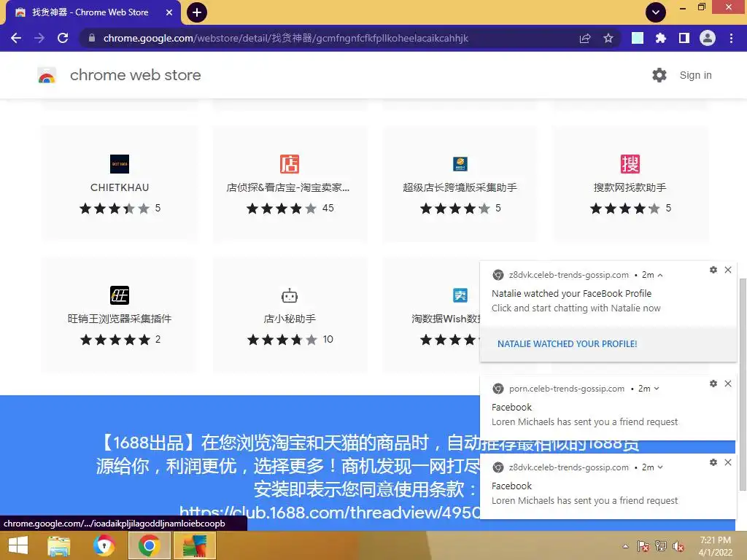Image resolution: width=747 pixels, height=560 pixels.
Task: Click the Action Center flag icon
Action: (x=643, y=546)
